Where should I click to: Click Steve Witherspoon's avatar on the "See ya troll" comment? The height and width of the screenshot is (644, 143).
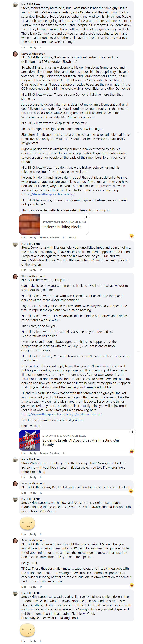click(15, 541)
